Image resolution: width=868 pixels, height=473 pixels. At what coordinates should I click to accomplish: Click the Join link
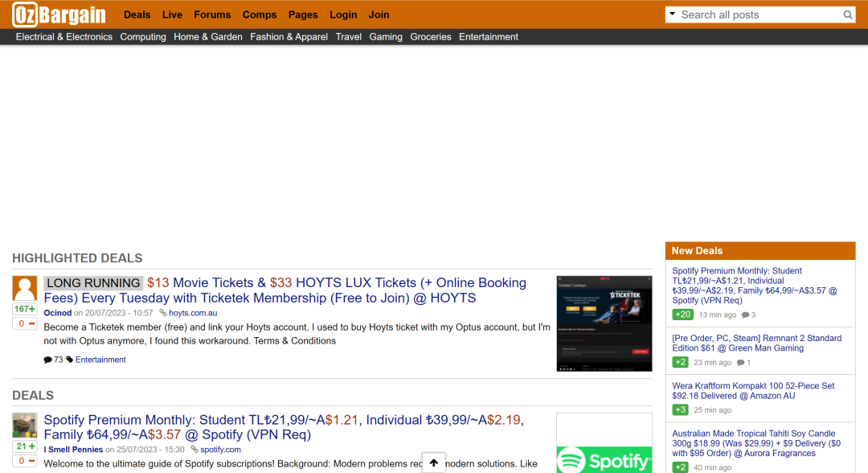point(379,15)
